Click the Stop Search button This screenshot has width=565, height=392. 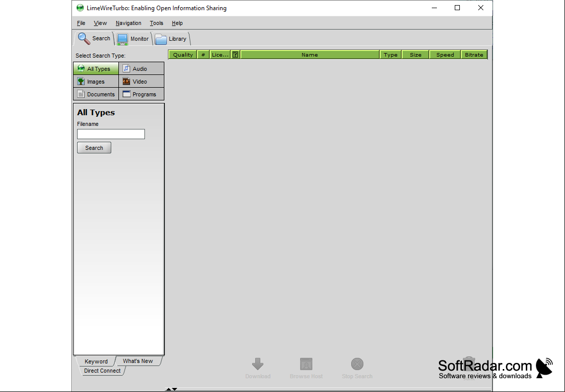[357, 368]
